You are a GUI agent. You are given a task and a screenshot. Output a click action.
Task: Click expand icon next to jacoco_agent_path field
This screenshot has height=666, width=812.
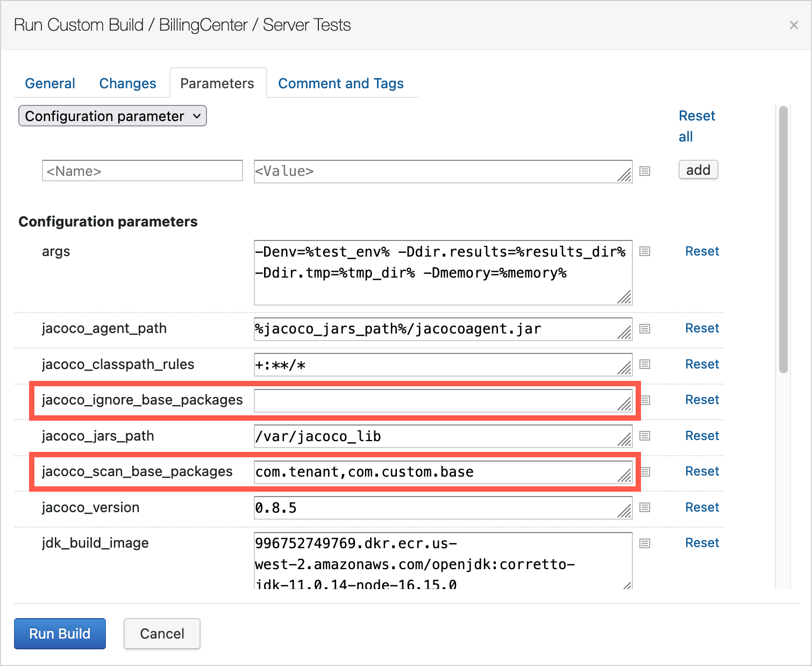645,329
